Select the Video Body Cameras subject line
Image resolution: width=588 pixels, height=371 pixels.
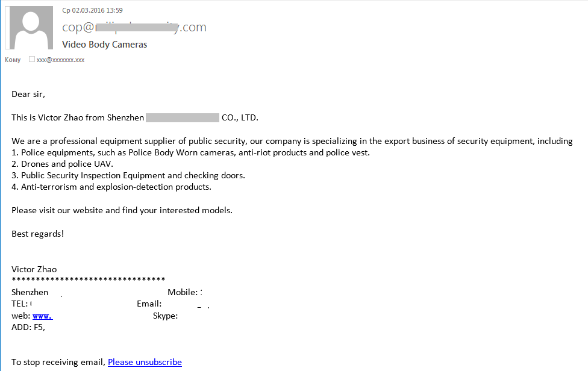(105, 45)
